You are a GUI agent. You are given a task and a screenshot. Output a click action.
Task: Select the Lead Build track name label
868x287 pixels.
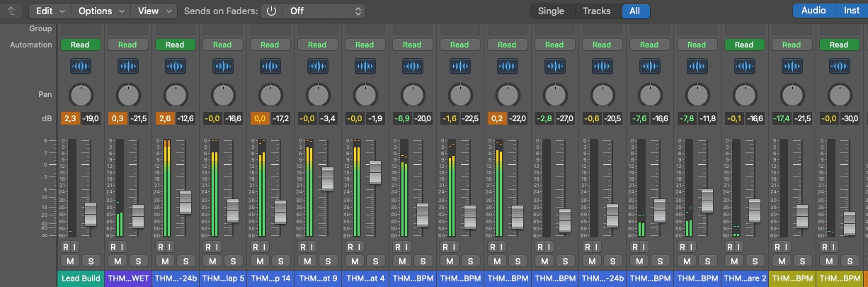80,278
